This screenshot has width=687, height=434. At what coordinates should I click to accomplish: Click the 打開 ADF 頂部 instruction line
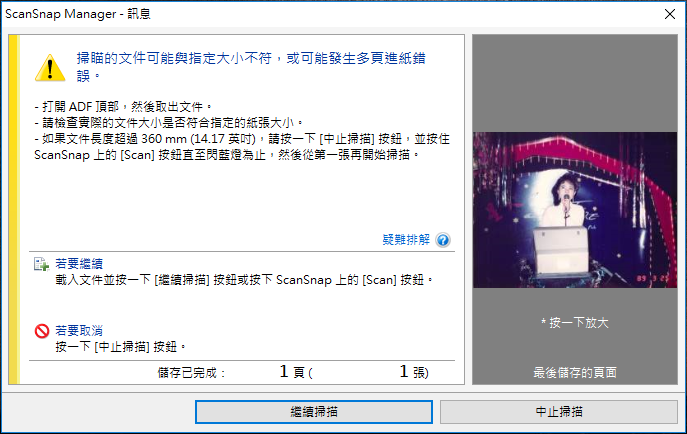[123, 106]
